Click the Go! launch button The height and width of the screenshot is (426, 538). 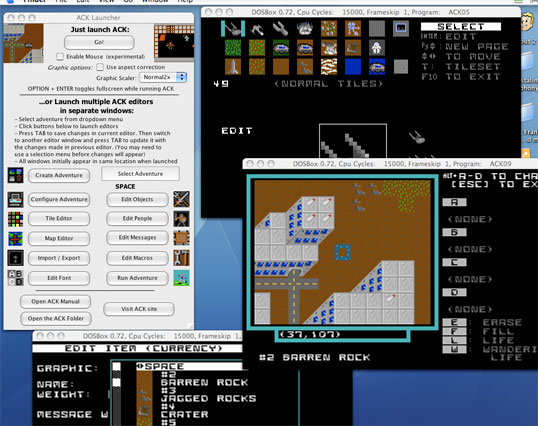coord(99,42)
